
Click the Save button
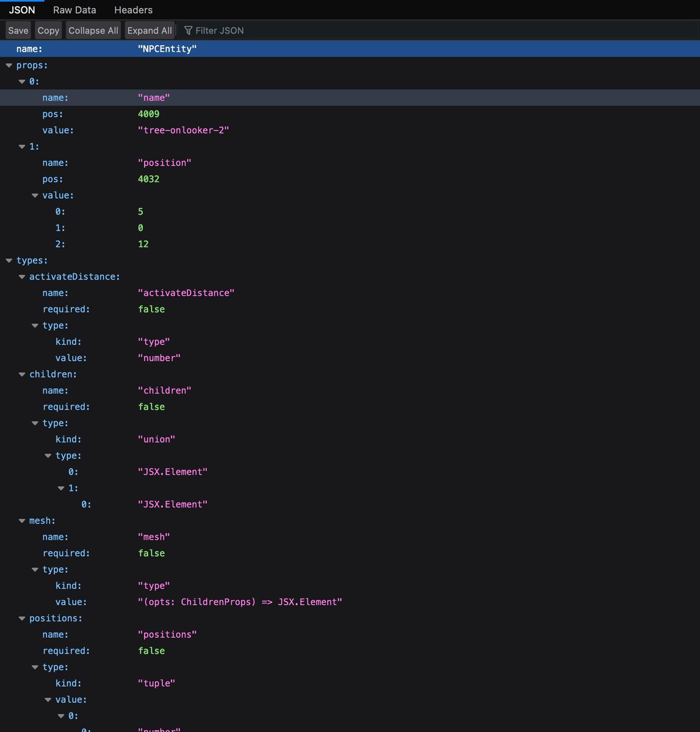pyautogui.click(x=18, y=30)
